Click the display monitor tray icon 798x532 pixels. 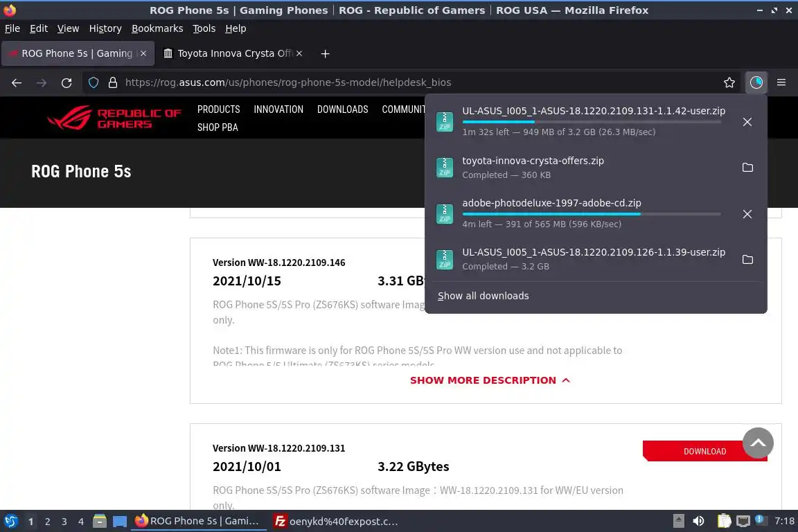click(743, 521)
